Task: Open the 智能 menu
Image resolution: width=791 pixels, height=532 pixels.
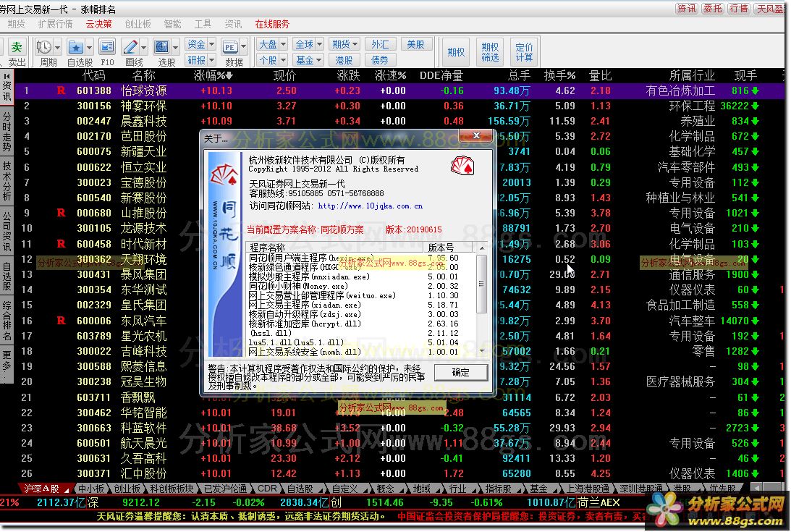Action: tap(172, 24)
